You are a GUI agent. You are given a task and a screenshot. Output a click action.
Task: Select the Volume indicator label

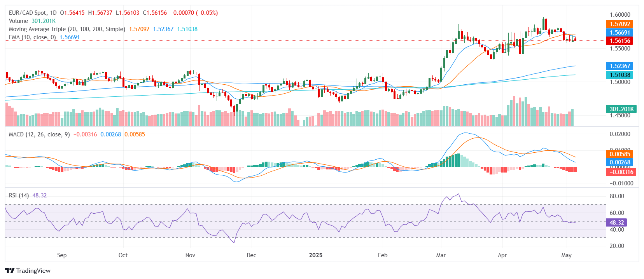click(x=18, y=21)
